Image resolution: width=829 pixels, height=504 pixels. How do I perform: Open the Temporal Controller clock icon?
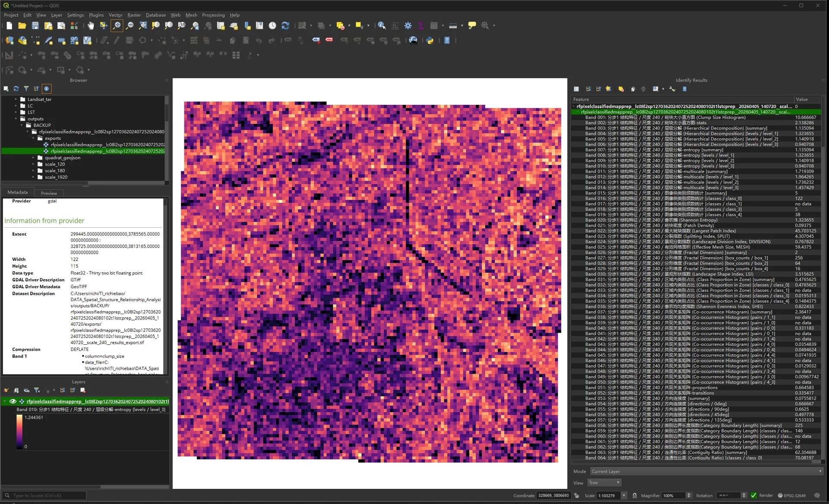272,26
